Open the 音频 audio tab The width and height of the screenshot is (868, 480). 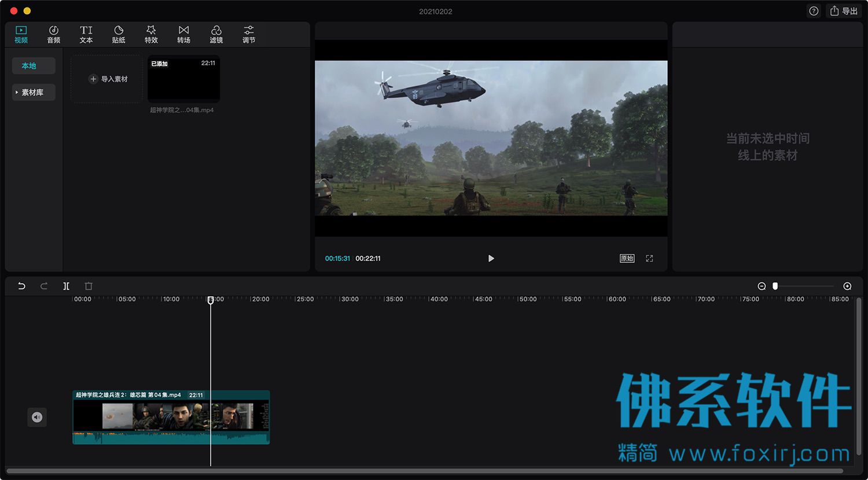pyautogui.click(x=53, y=35)
